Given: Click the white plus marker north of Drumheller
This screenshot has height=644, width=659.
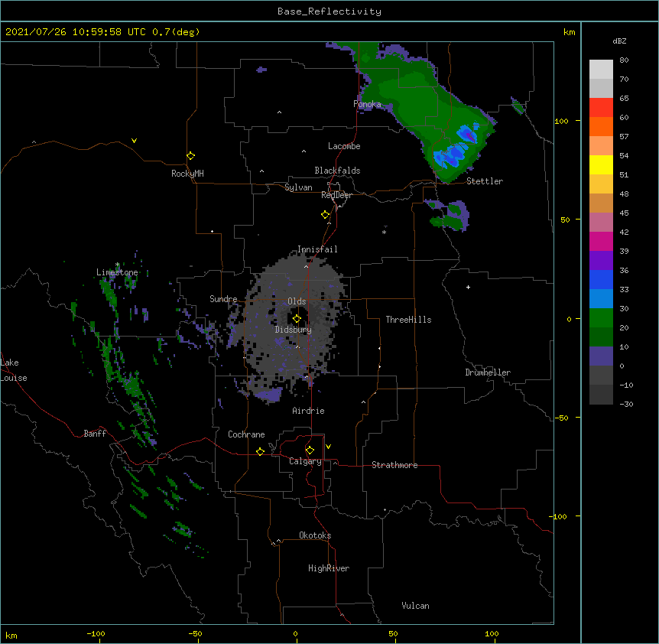Looking at the screenshot, I should tap(468, 287).
